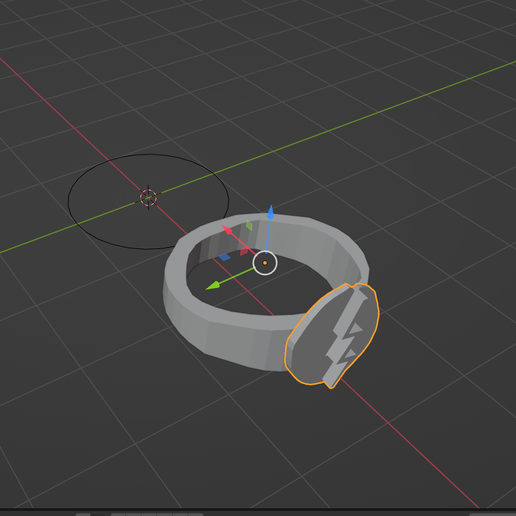Viewport: 516px width, 516px height.
Task: Click the green Y-axis move gizmo arrow
Action: click(x=213, y=286)
